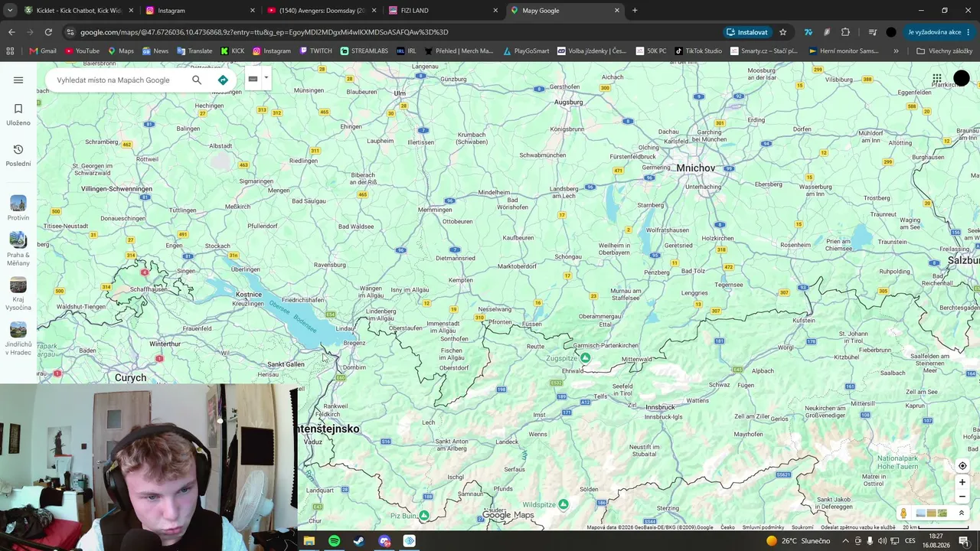Image resolution: width=980 pixels, height=551 pixels.
Task: Open the TWITCH bookmark
Action: [x=315, y=51]
